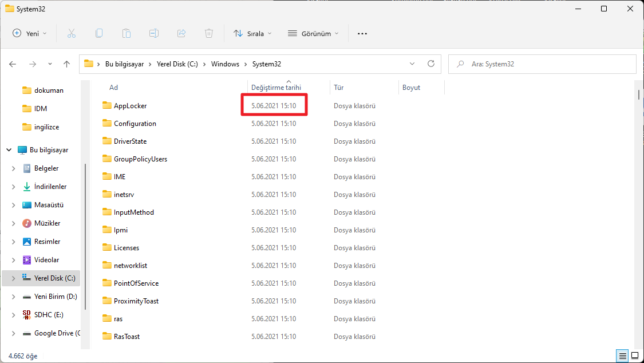Image resolution: width=644 pixels, height=363 pixels.
Task: Go up one folder level with up arrow
Action: 66,64
